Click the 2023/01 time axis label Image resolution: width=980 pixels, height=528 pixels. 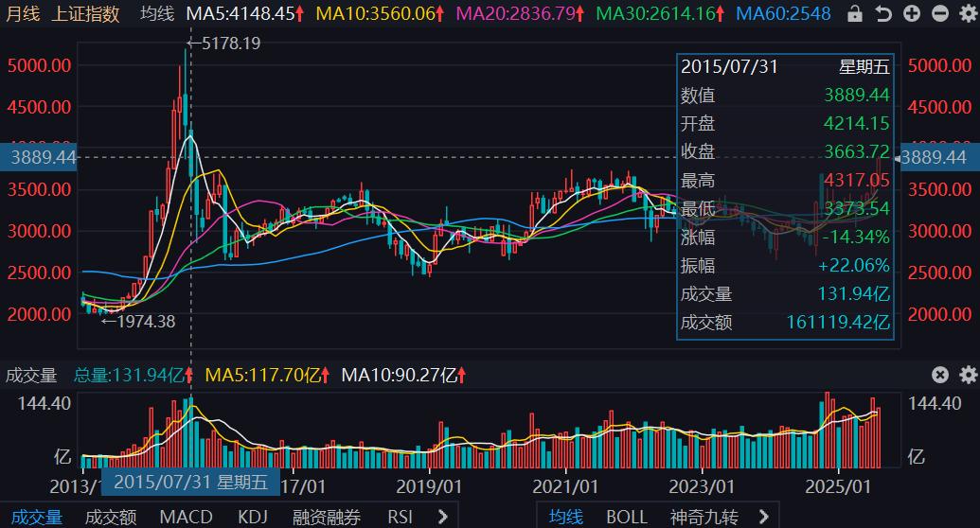pyautogui.click(x=702, y=486)
